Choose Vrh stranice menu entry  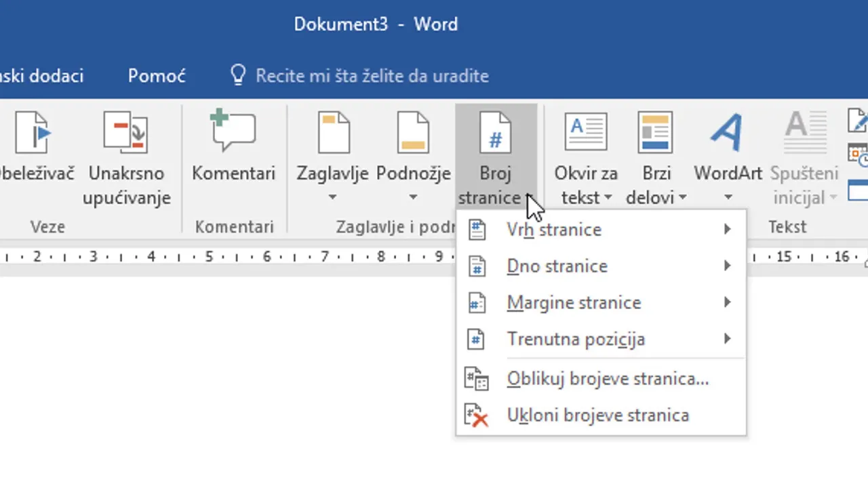coord(601,230)
